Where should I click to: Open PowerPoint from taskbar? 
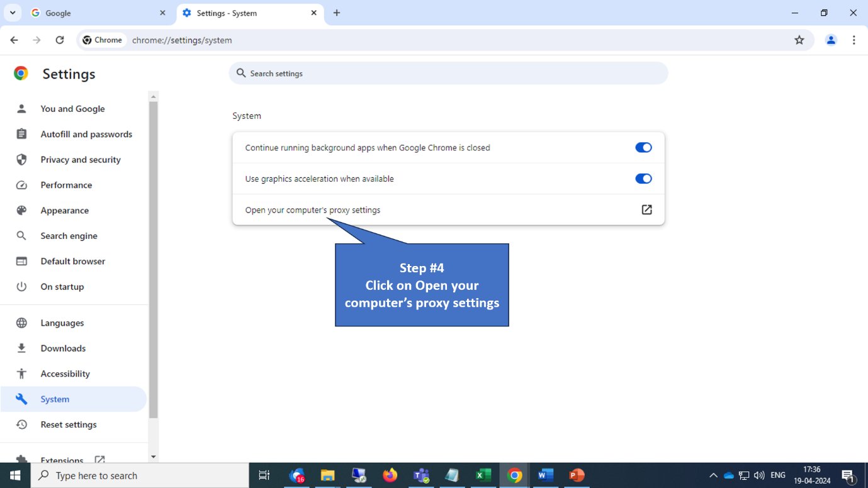[x=577, y=475]
